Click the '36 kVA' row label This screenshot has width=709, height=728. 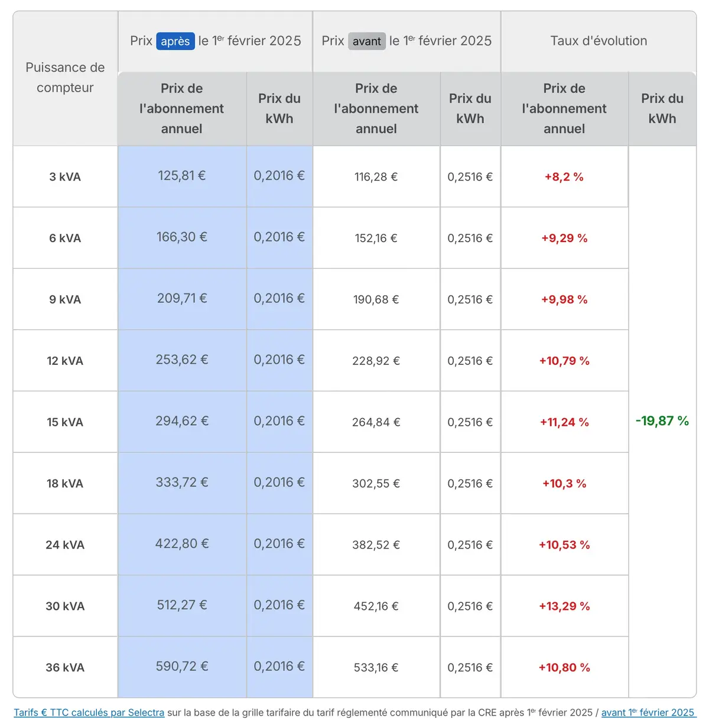click(65, 668)
